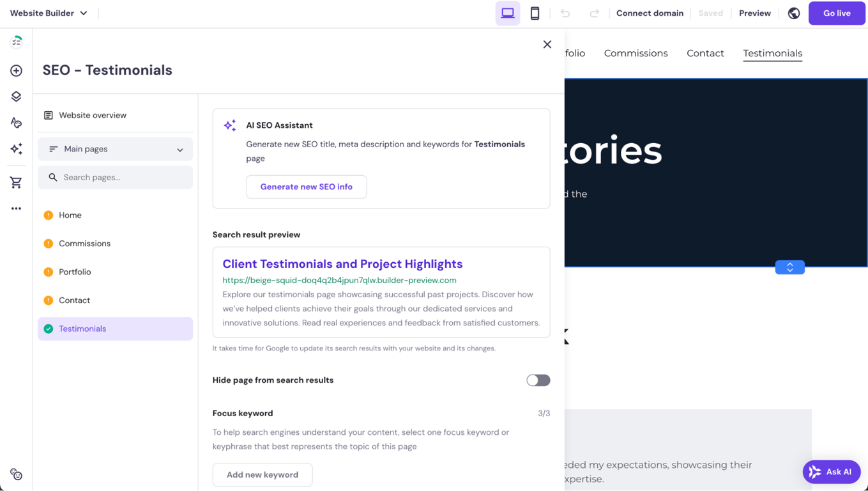This screenshot has height=491, width=868.
Task: Click the section expand chevron on the banner
Action: click(x=789, y=267)
